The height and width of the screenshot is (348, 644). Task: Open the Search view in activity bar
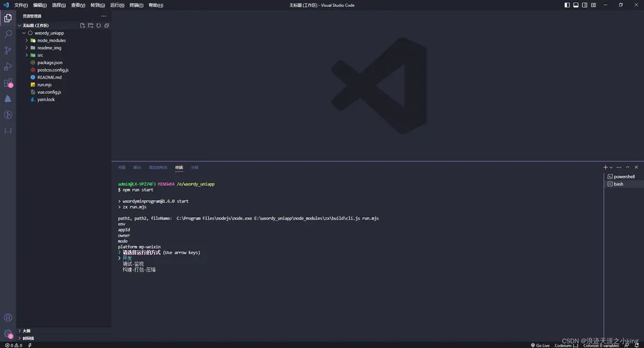(x=8, y=35)
